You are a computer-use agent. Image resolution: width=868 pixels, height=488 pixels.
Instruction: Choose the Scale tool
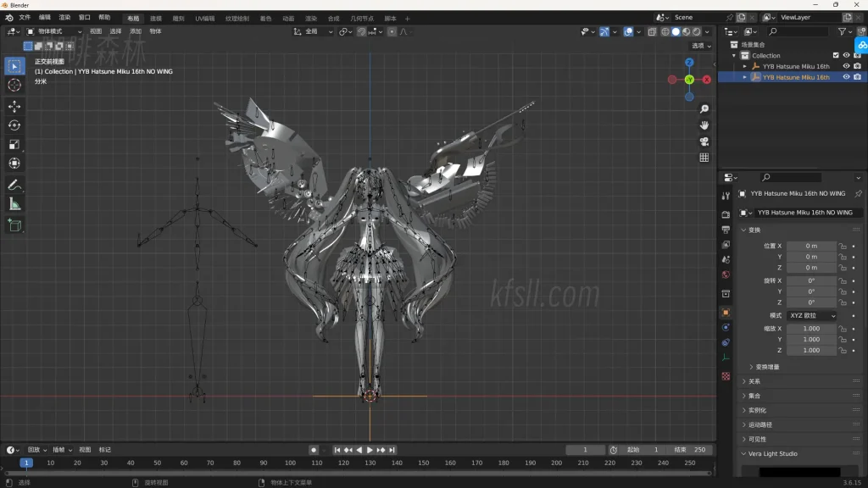tap(14, 144)
